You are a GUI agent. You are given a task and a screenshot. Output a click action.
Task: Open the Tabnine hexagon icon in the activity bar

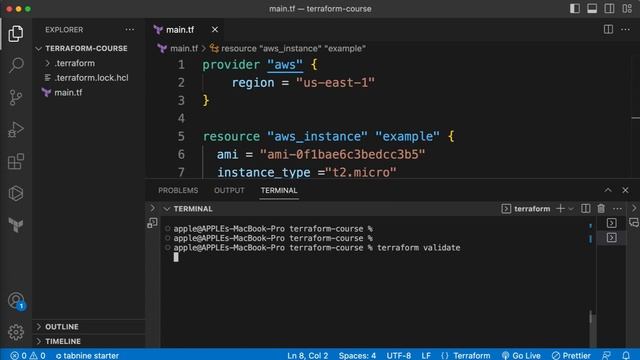[16, 193]
